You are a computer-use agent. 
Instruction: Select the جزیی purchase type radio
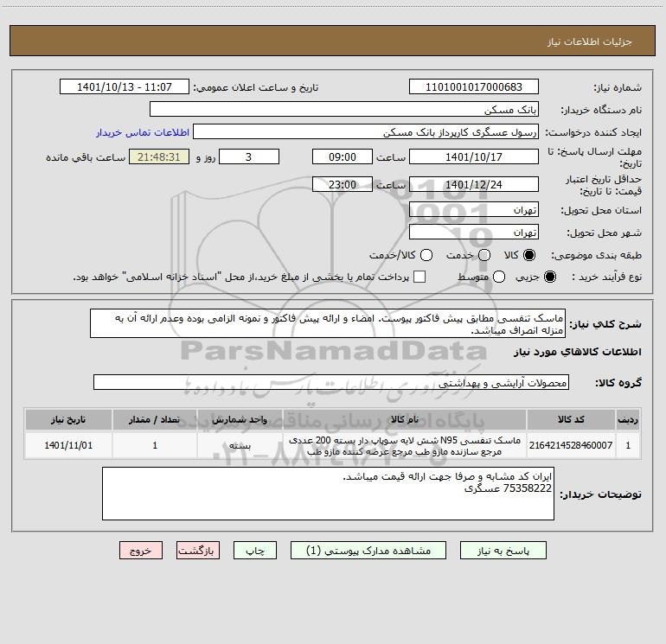pyautogui.click(x=550, y=277)
